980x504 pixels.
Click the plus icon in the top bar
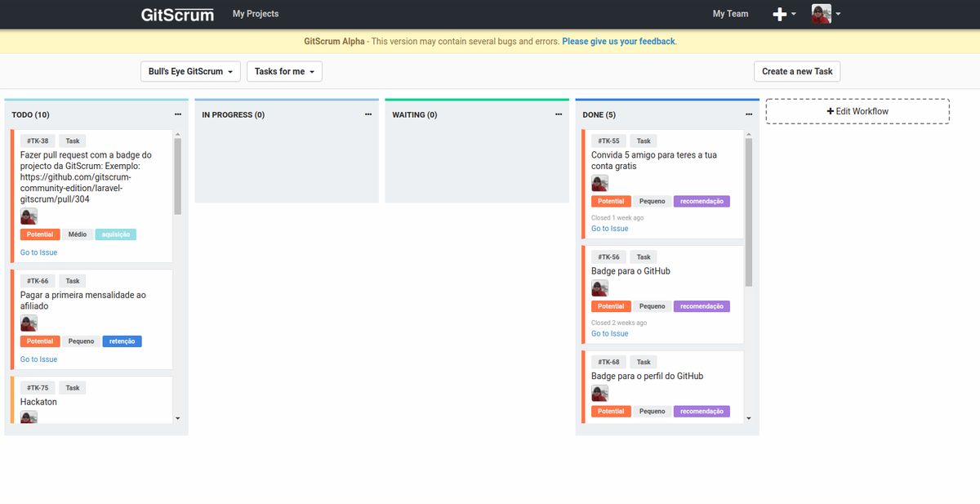pos(778,14)
